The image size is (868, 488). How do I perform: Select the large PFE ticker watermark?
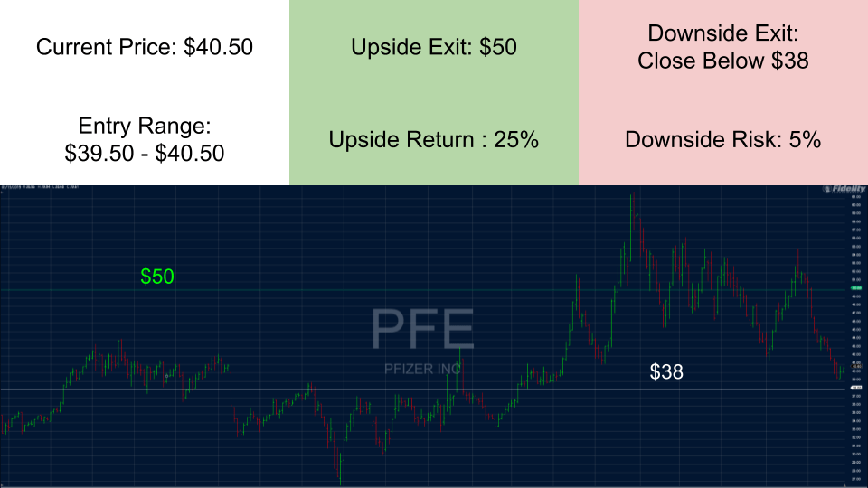(x=423, y=329)
